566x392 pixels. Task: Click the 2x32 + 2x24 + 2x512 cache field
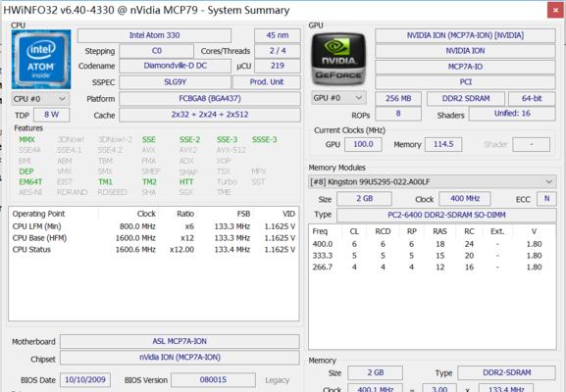pos(210,115)
